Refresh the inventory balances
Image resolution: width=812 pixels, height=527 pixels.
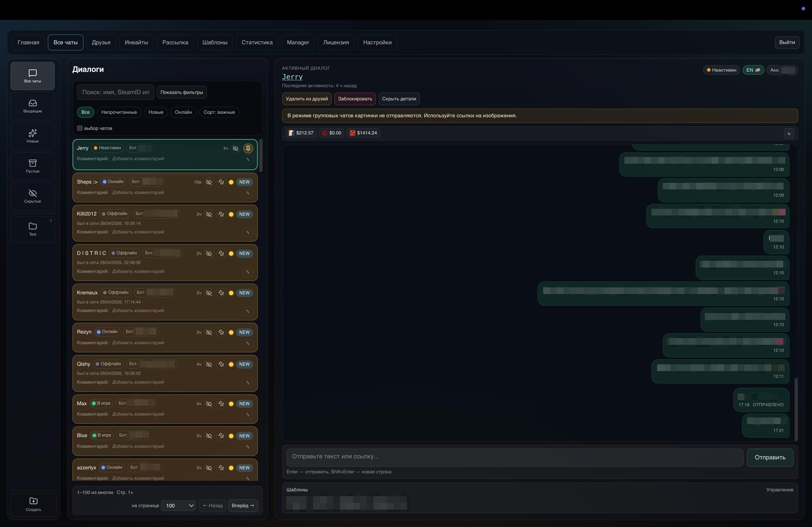click(x=789, y=133)
